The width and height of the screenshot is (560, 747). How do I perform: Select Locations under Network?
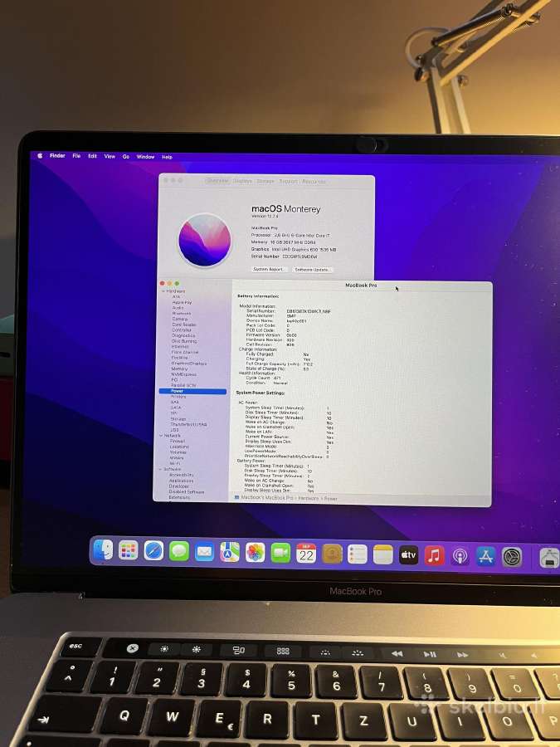coord(179,447)
